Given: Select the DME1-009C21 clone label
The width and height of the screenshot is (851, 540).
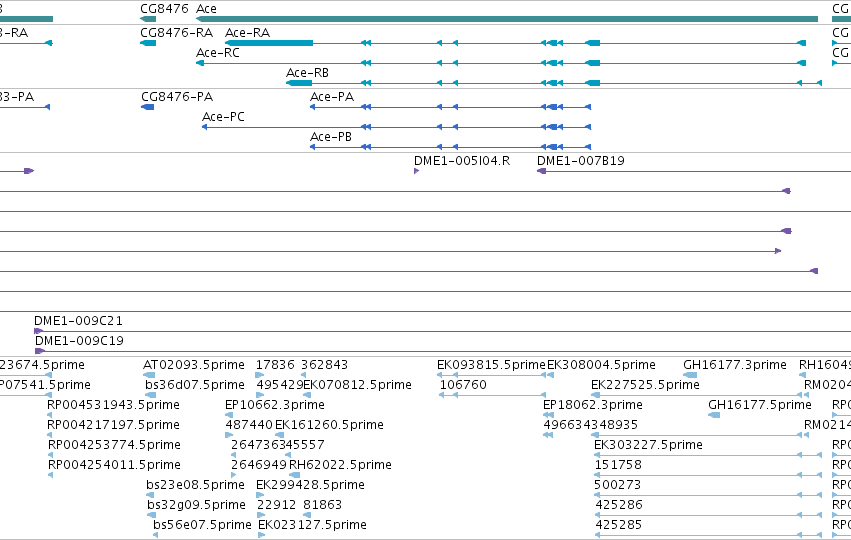Looking at the screenshot, I should [78, 321].
